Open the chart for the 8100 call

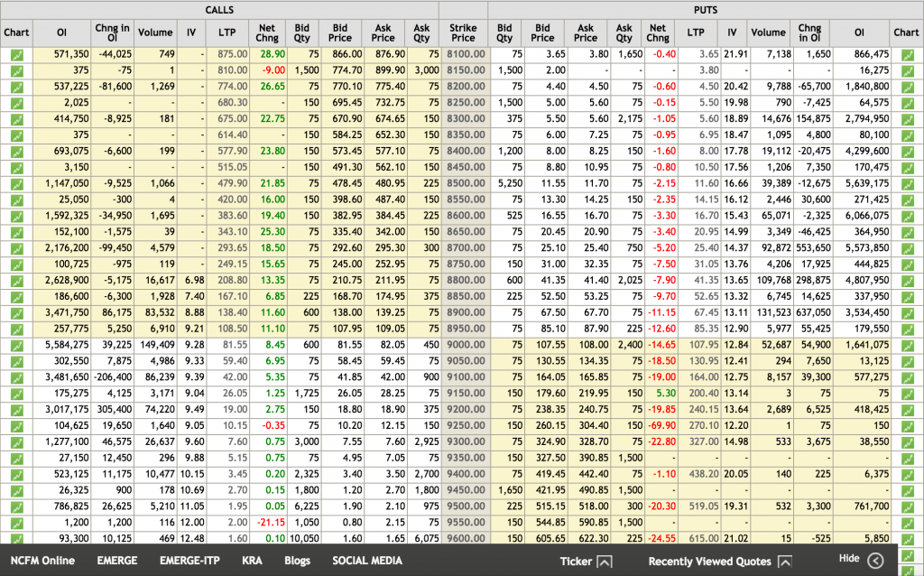[x=16, y=55]
